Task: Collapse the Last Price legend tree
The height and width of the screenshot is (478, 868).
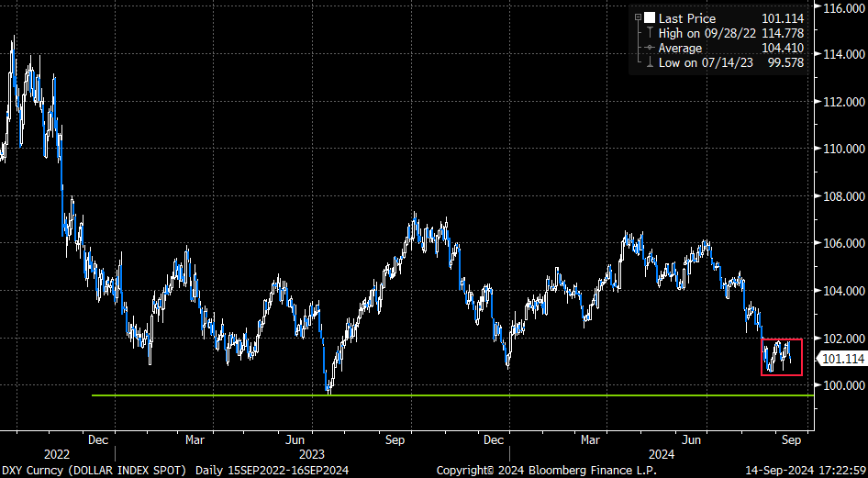Action: click(x=639, y=17)
